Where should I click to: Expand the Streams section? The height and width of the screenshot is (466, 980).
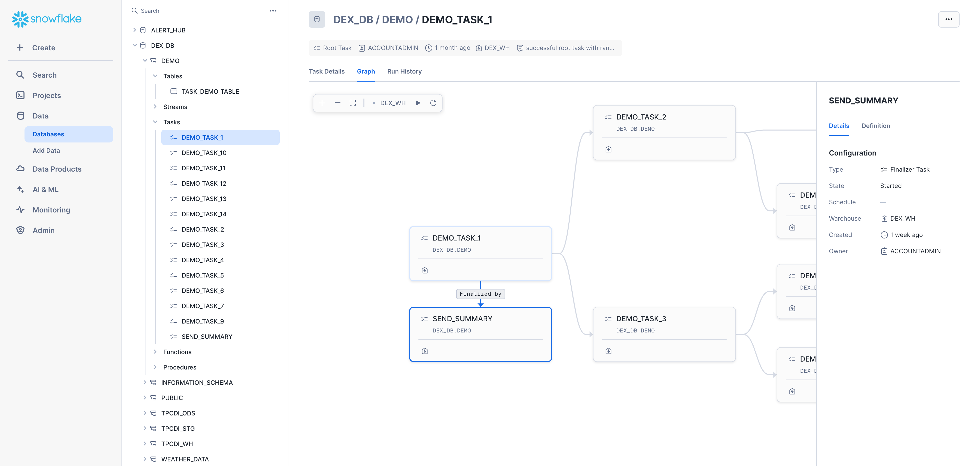click(x=155, y=106)
